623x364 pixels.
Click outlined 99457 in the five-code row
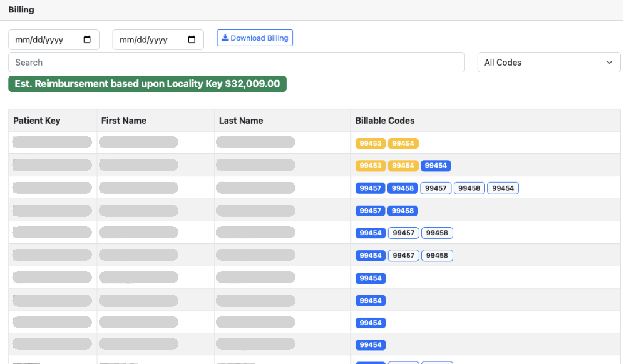436,188
